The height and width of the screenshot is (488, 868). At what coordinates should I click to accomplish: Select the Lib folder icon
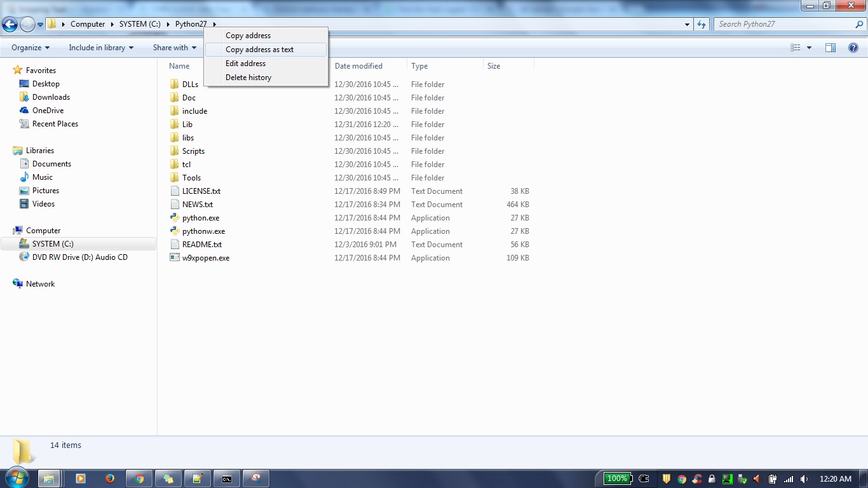[x=175, y=125]
